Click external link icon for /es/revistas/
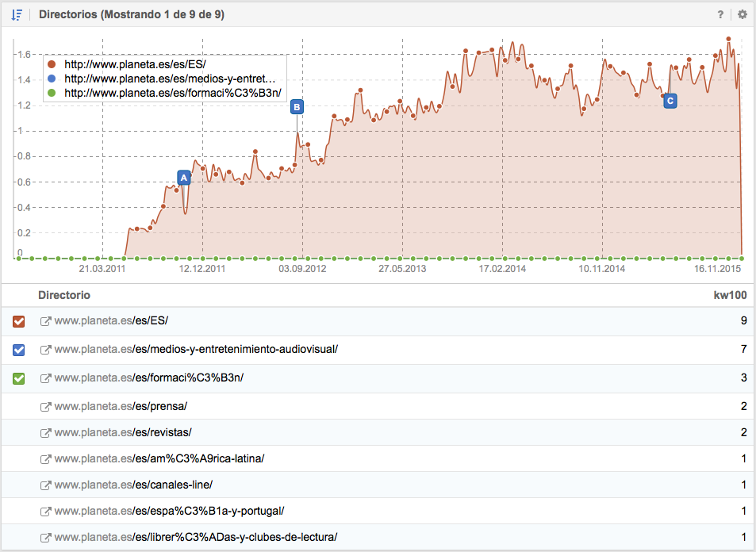Screen dimensions: 756x552 pyautogui.click(x=45, y=432)
